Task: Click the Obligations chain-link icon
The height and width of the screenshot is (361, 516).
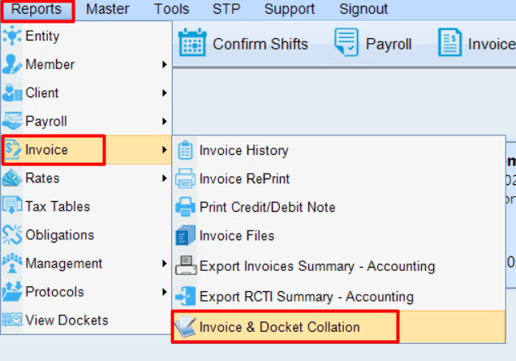Action: [12, 235]
